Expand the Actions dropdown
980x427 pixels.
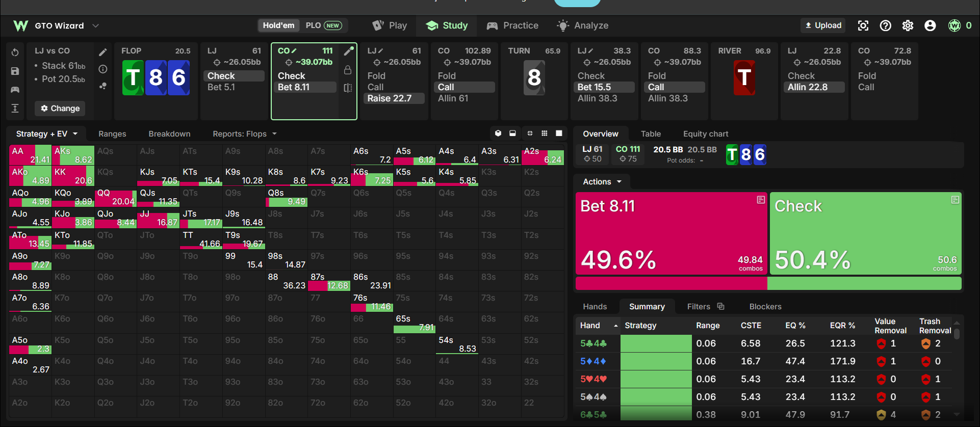click(x=602, y=181)
